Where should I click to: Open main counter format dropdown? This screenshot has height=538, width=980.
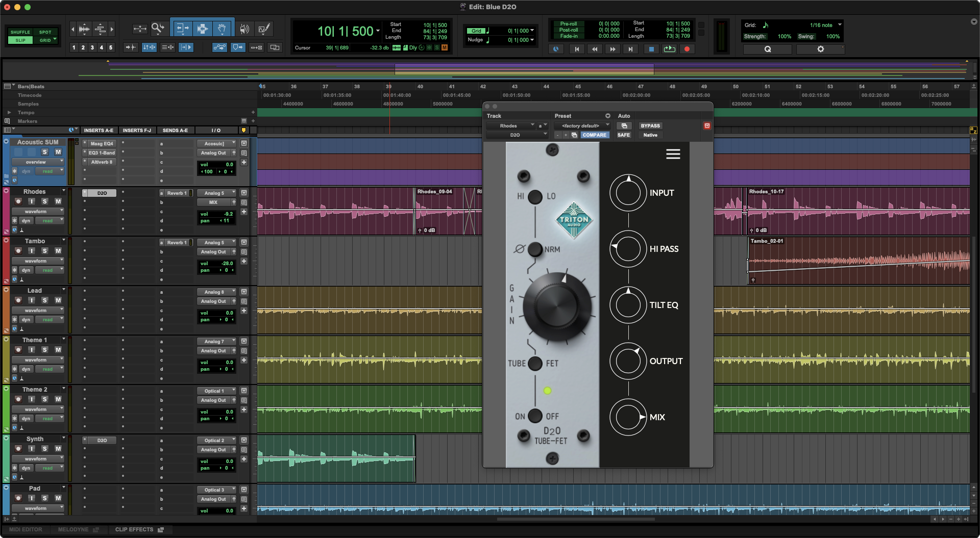pyautogui.click(x=378, y=31)
